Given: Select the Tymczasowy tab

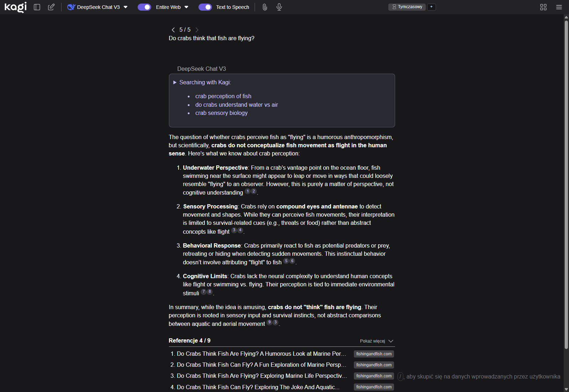Looking at the screenshot, I should coord(407,7).
